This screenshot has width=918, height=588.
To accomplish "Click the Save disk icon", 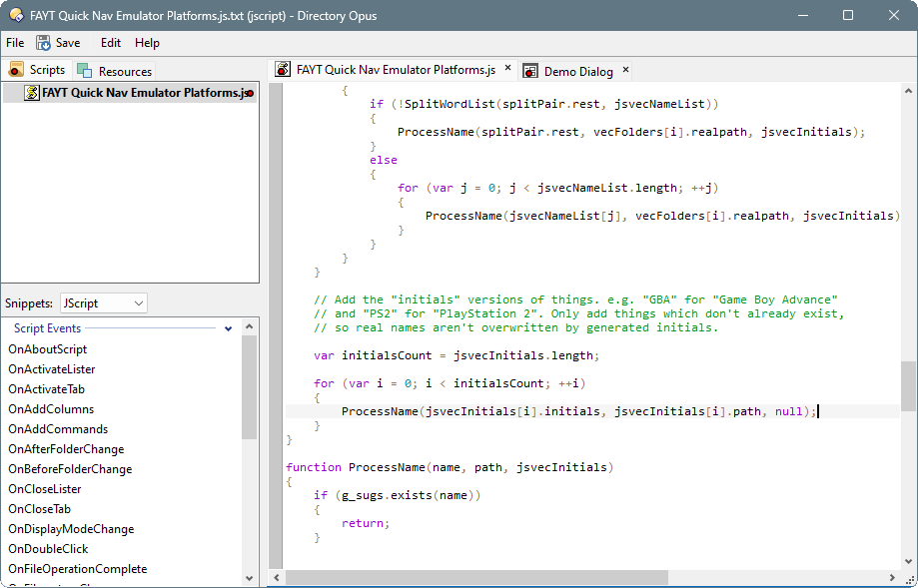I will click(43, 43).
